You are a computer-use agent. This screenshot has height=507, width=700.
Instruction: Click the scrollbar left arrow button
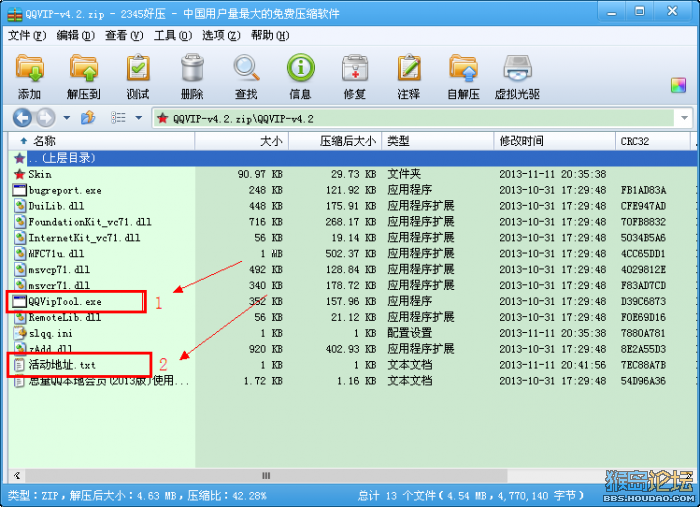click(17, 476)
